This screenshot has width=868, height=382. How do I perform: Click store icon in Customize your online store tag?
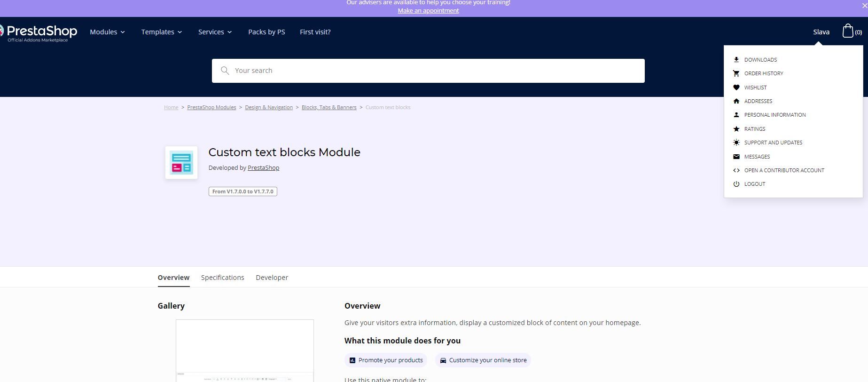(443, 360)
